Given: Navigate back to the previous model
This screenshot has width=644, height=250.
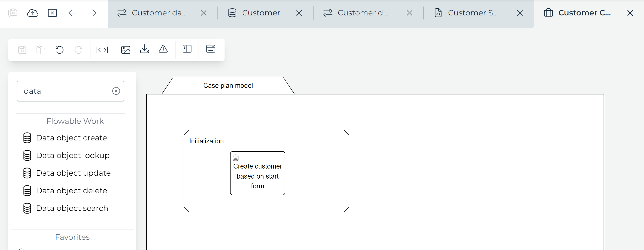Looking at the screenshot, I should (x=72, y=13).
